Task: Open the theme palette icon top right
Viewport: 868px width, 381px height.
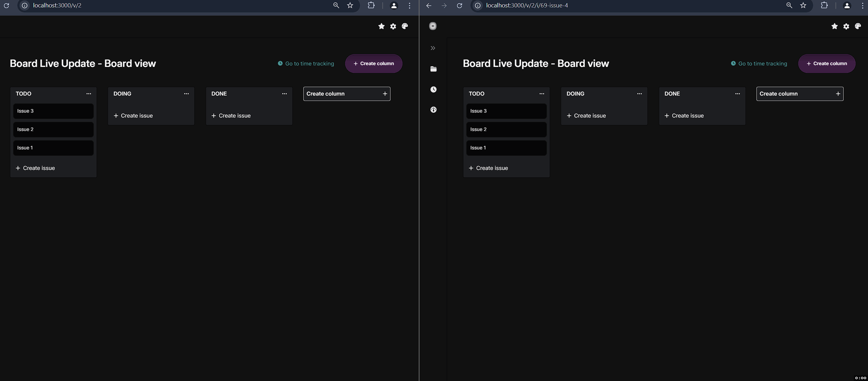Action: [x=858, y=26]
